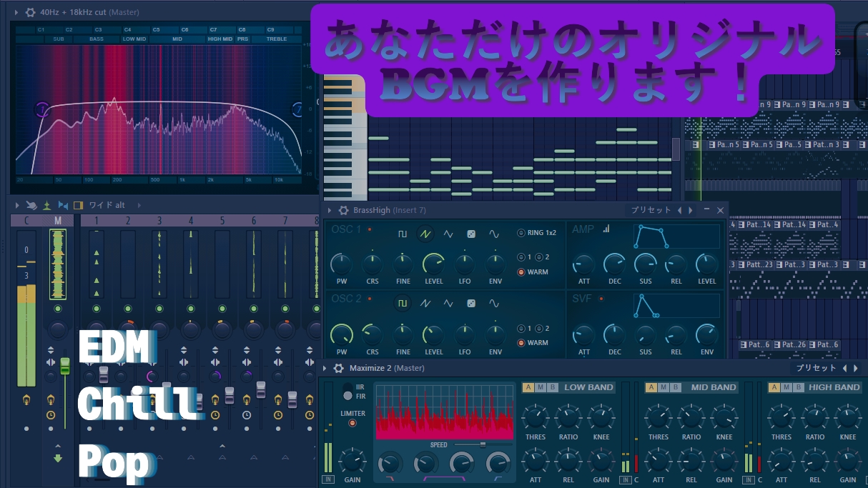Open the BrassHigh plugin settings gear
The width and height of the screenshot is (868, 488).
pyautogui.click(x=342, y=210)
